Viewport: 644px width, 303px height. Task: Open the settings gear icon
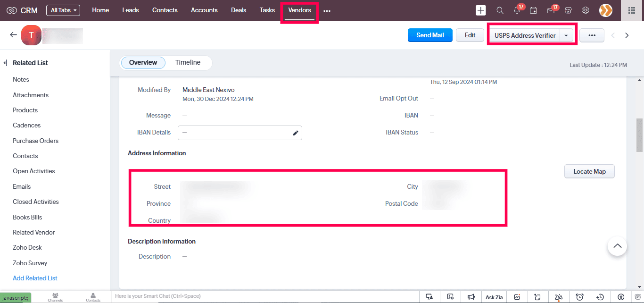[586, 10]
